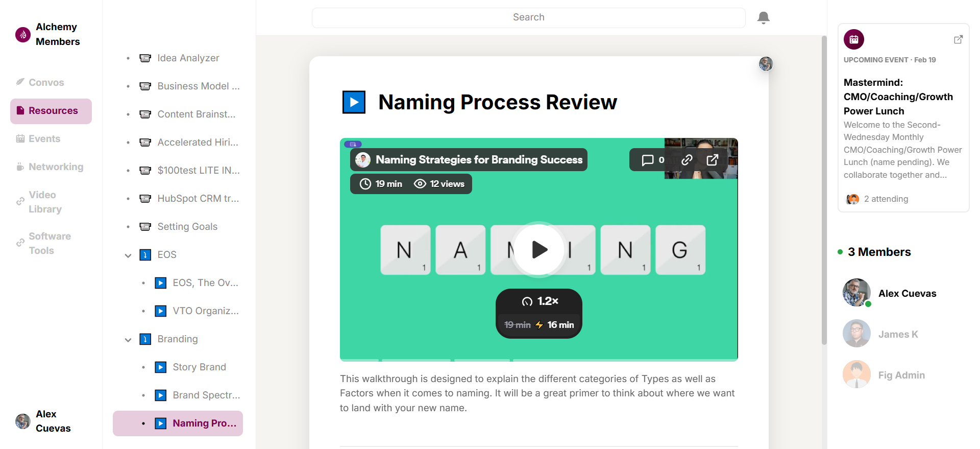Image resolution: width=980 pixels, height=449 pixels.
Task: Open the video in new window icon
Action: tap(712, 160)
